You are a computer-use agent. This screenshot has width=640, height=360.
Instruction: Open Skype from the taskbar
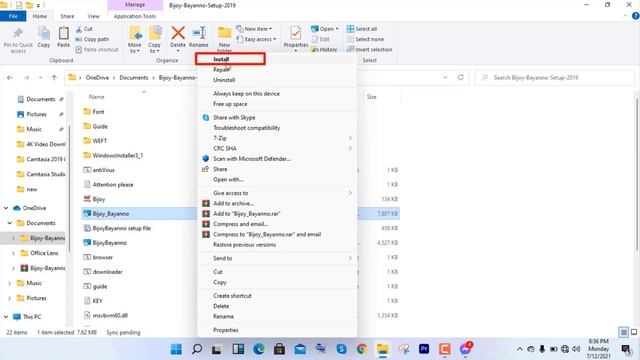[x=341, y=349]
